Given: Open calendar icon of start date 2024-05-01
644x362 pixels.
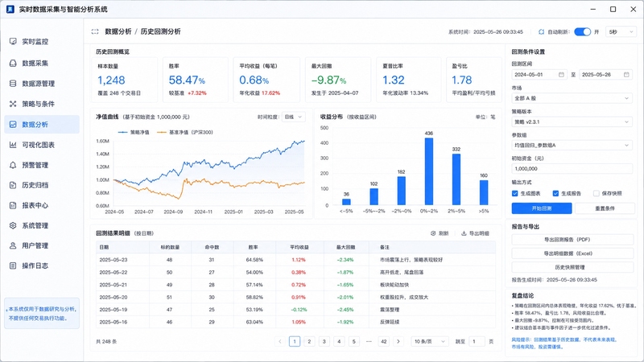Looking at the screenshot, I should coord(561,75).
